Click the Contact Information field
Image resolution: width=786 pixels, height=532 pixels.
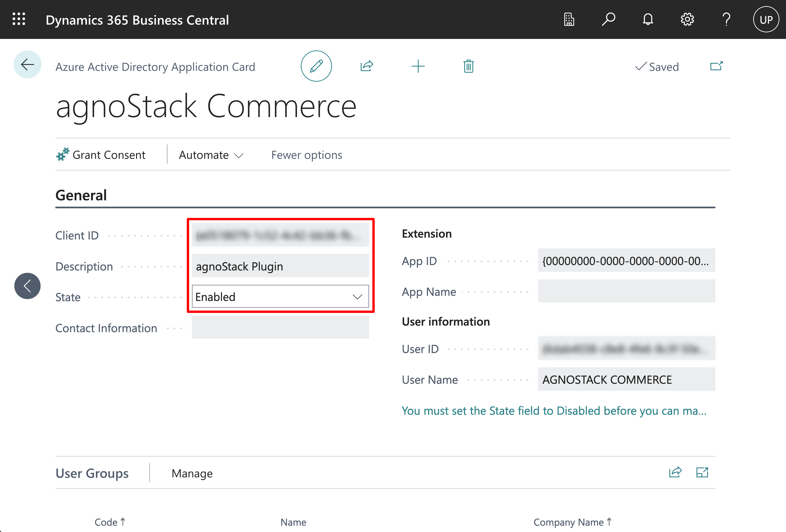[280, 327]
